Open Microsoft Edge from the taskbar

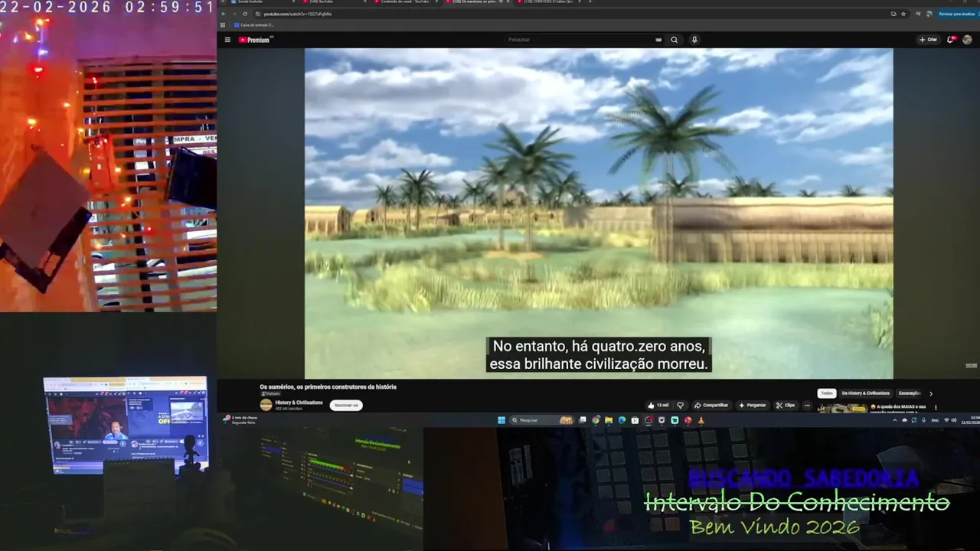(622, 420)
